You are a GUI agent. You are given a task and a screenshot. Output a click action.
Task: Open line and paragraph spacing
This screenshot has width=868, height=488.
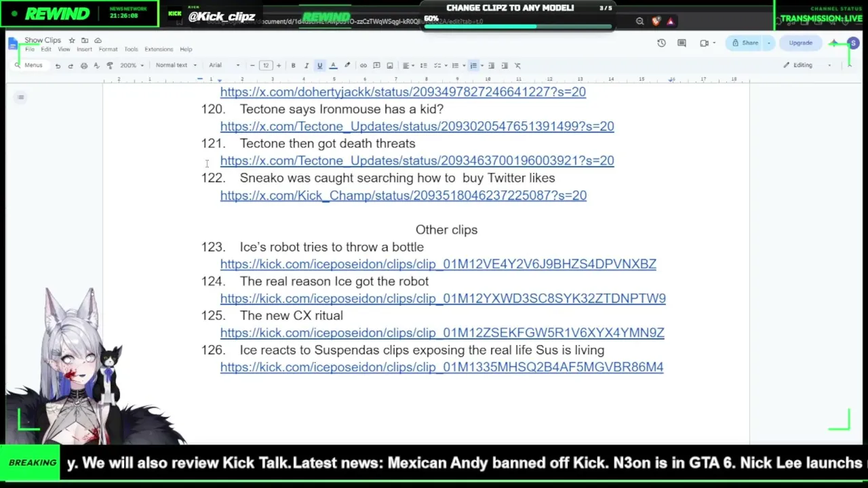pyautogui.click(x=423, y=66)
